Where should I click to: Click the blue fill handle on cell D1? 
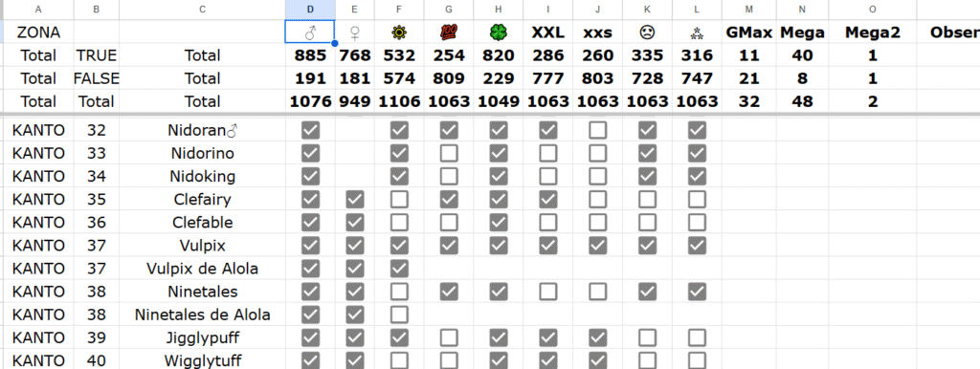pyautogui.click(x=335, y=43)
